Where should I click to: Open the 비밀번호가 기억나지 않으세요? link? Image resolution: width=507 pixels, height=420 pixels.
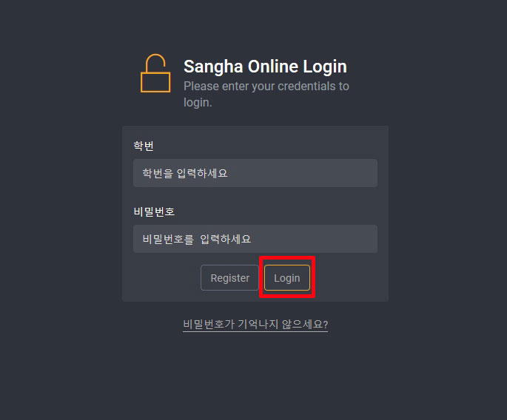pyautogui.click(x=255, y=324)
